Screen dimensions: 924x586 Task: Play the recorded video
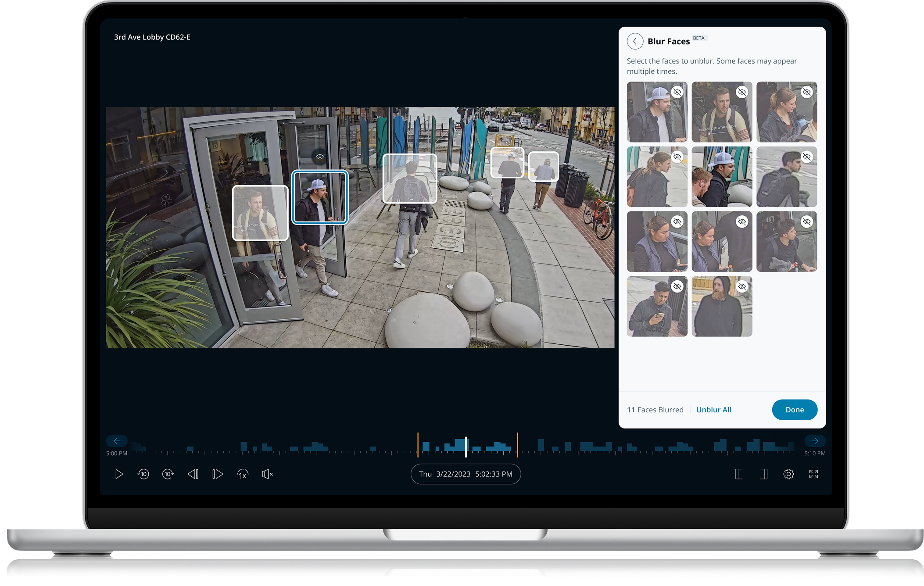[118, 474]
